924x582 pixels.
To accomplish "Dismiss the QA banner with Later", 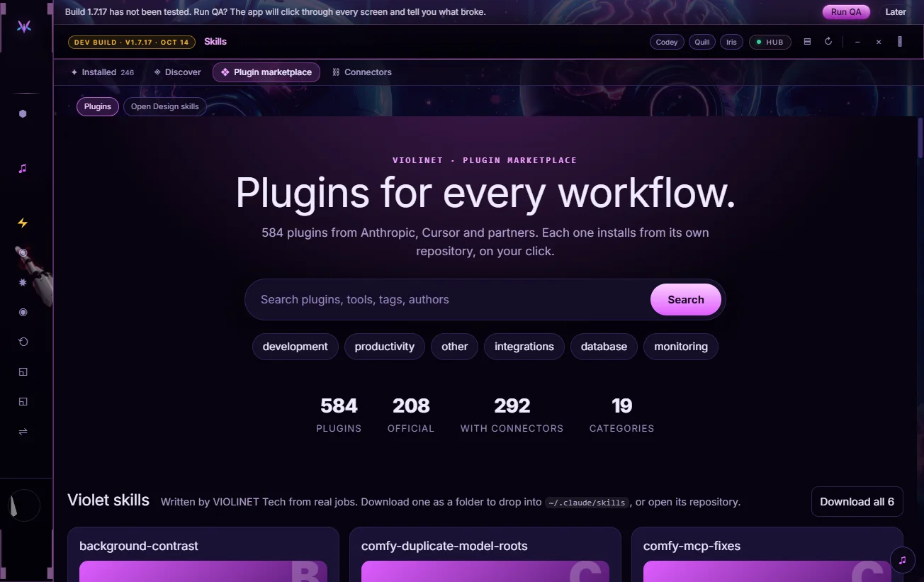I will pyautogui.click(x=896, y=12).
